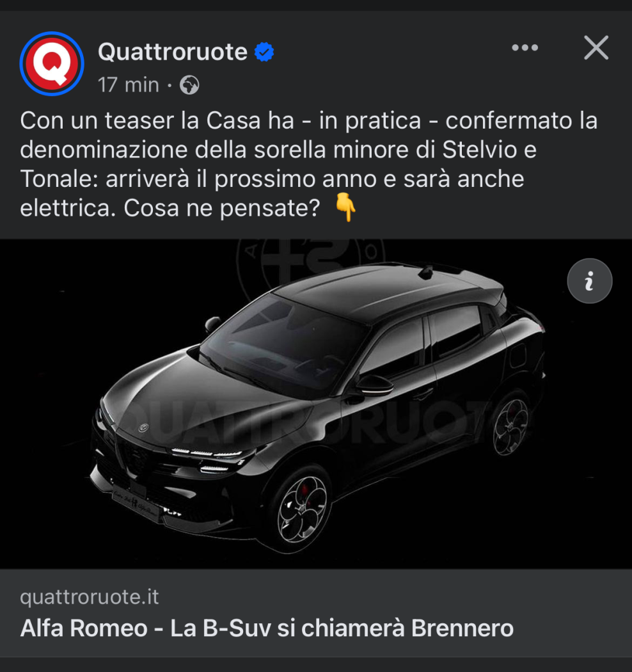Tap the quattroruote.it domain link
Screen dimensions: 632x672
(x=89, y=596)
